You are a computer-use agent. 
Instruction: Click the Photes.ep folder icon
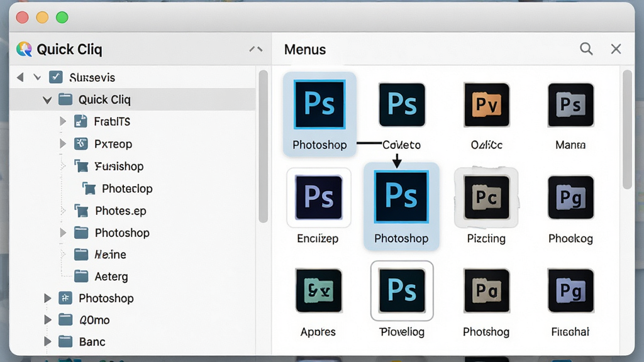[81, 211]
